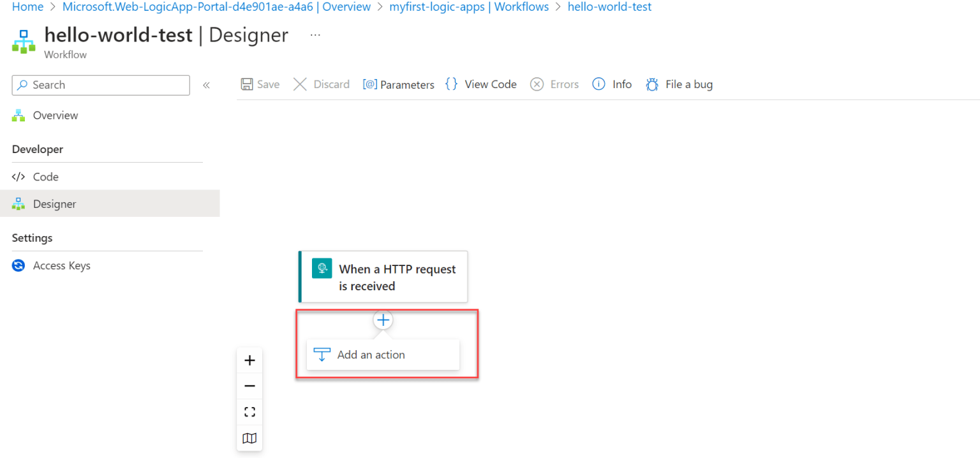Expand the plus button below the trigger

coord(383,320)
